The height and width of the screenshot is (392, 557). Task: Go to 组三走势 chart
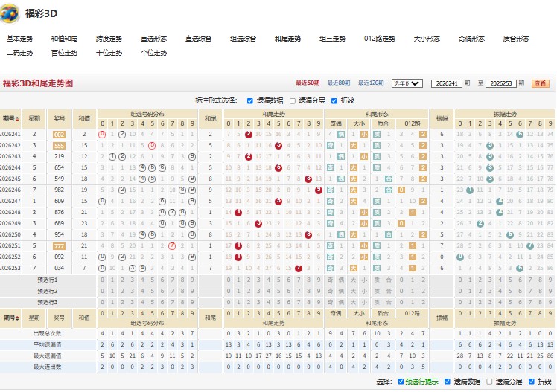(x=333, y=39)
